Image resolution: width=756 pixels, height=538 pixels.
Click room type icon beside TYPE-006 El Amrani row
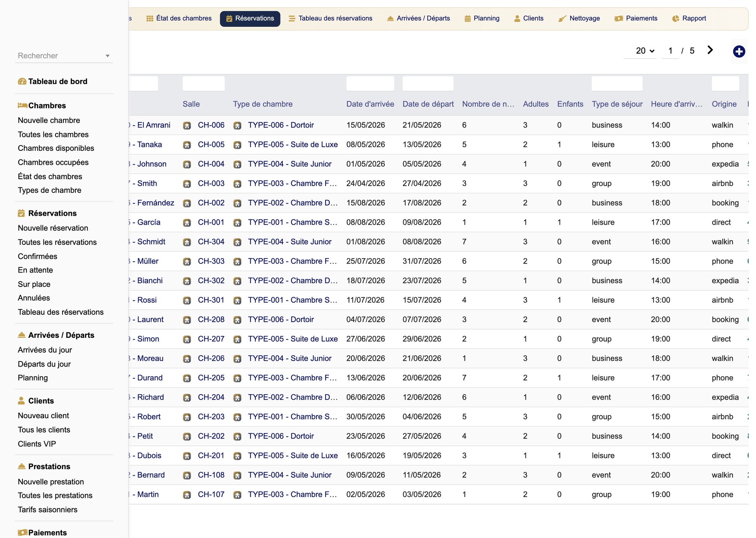coord(237,126)
